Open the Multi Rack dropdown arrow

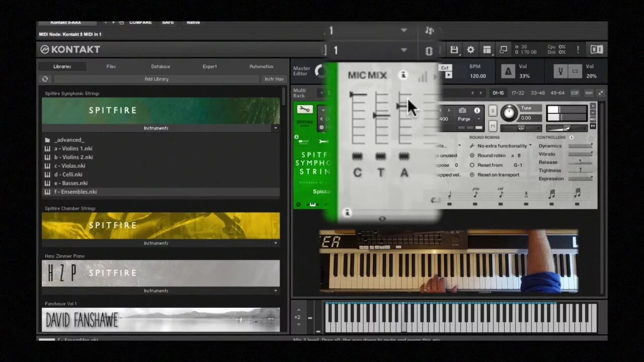(320, 93)
